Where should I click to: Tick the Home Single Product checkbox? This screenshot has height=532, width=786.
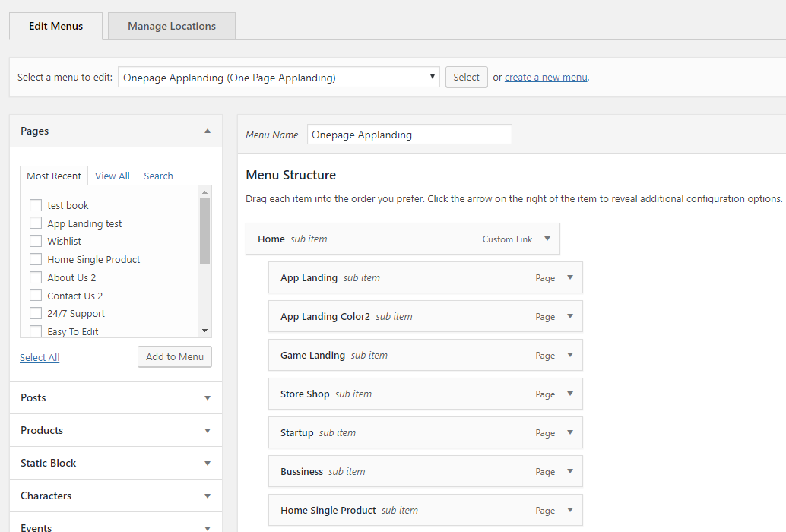point(36,259)
